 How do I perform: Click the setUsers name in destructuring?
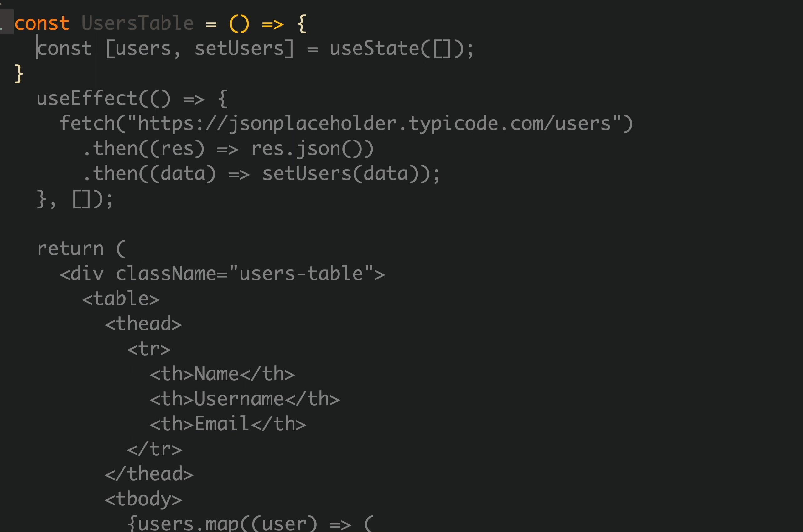[x=239, y=49]
